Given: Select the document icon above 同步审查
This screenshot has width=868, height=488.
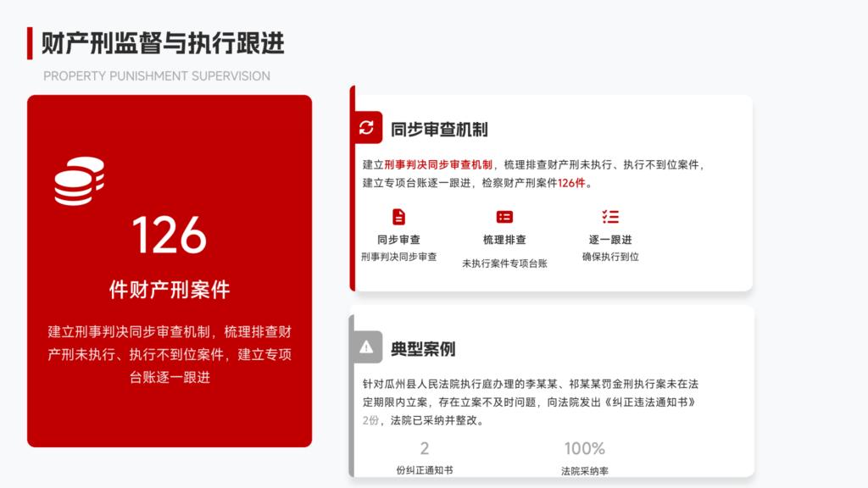Looking at the screenshot, I should point(398,217).
